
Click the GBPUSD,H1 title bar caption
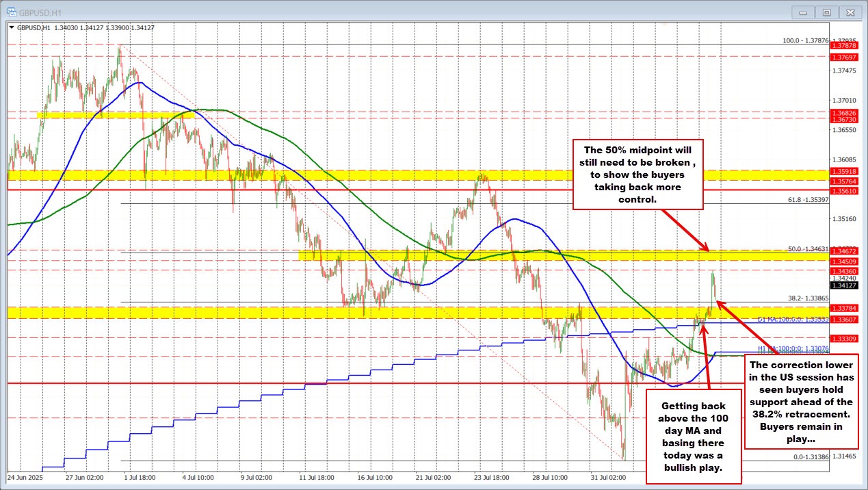tap(40, 12)
